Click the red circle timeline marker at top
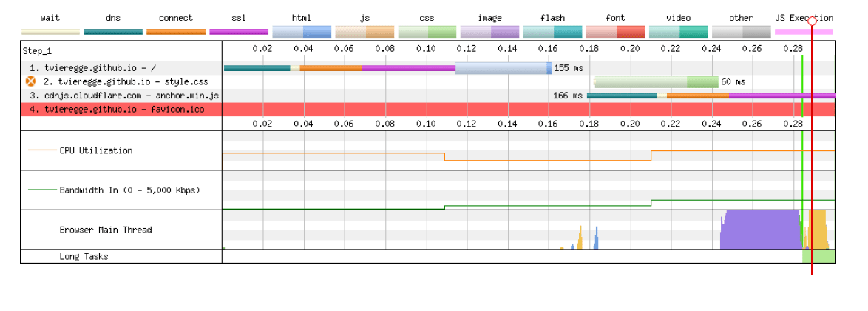The image size is (868, 311). (x=812, y=21)
